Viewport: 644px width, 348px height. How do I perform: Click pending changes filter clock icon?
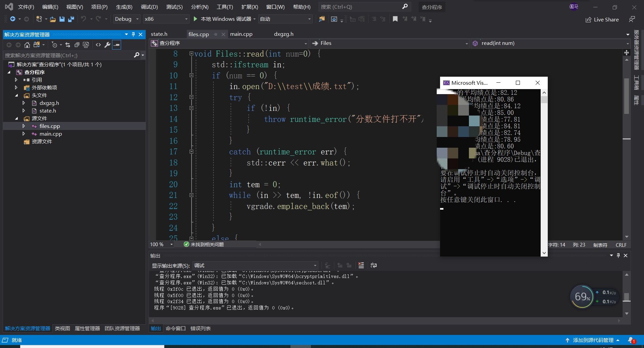(54, 45)
